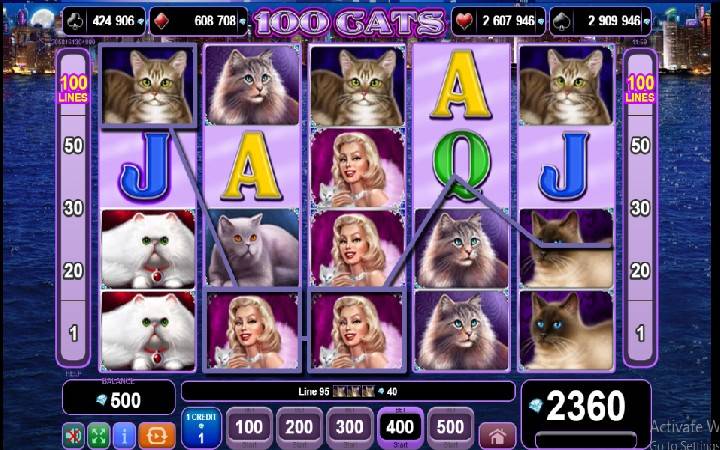The height and width of the screenshot is (450, 720).
Task: Click the green fullscreen icon
Action: tap(99, 434)
